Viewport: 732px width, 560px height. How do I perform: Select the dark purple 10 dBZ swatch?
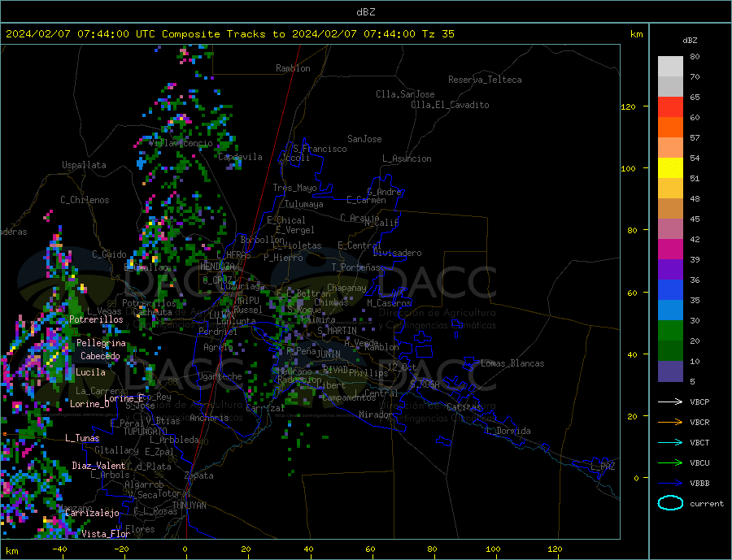[x=670, y=371]
